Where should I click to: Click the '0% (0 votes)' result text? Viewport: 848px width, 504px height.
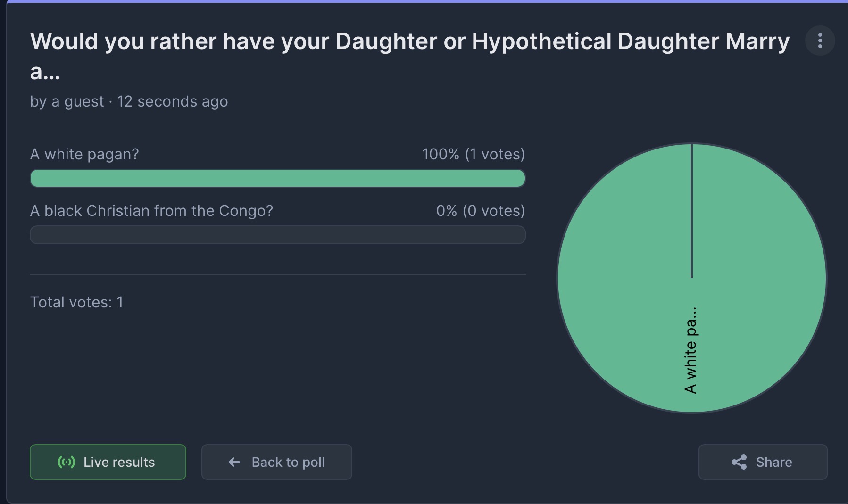coord(481,211)
